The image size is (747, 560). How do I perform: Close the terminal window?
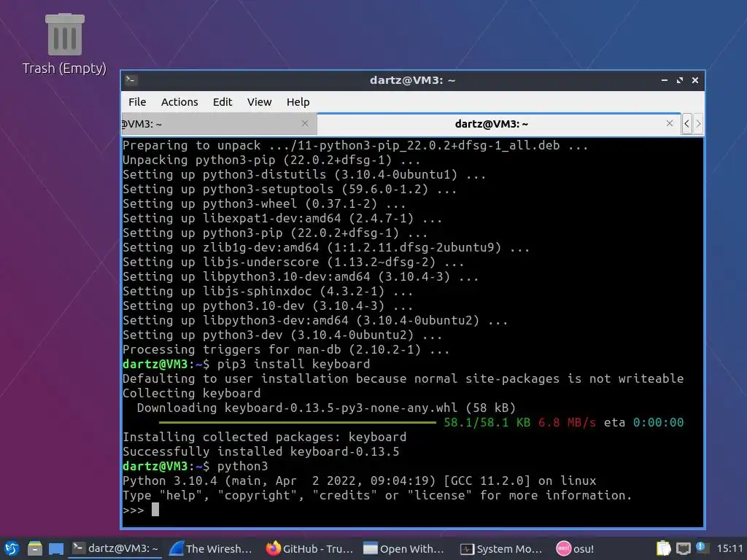coord(695,80)
